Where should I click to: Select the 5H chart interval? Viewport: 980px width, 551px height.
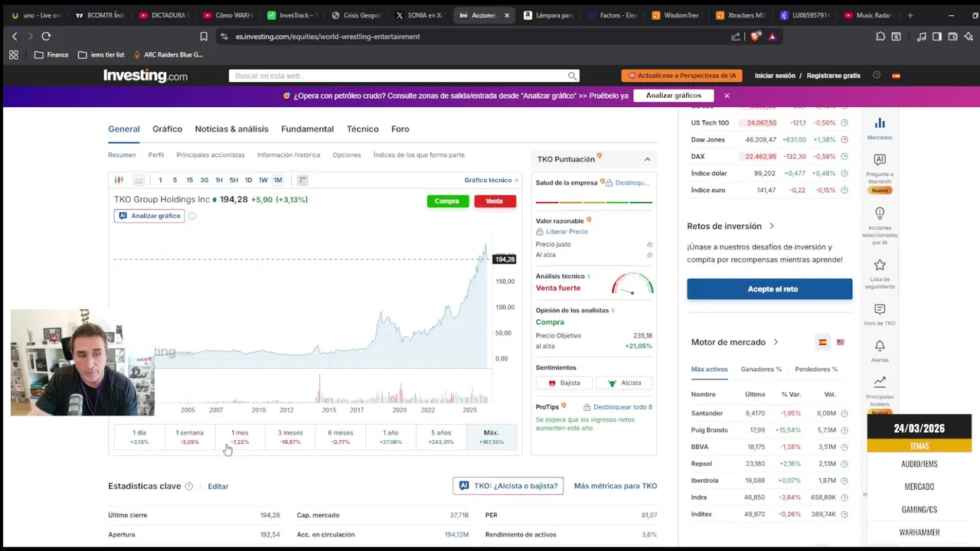(234, 180)
